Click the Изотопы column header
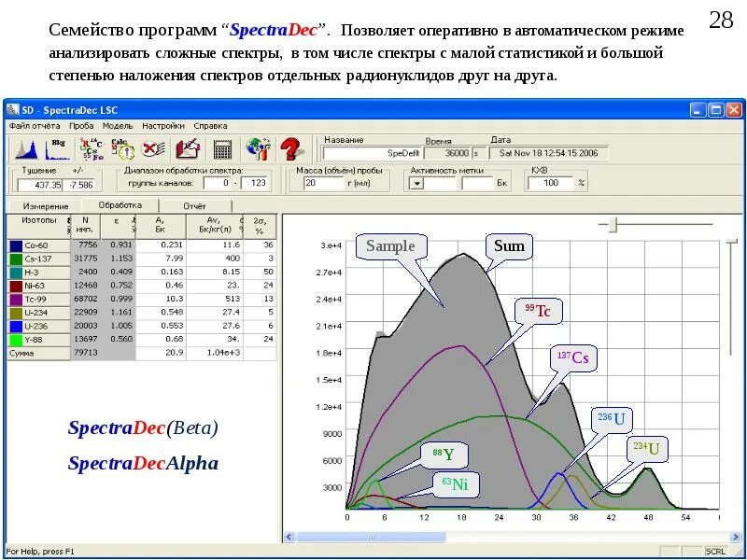The height and width of the screenshot is (560, 747). 39,226
